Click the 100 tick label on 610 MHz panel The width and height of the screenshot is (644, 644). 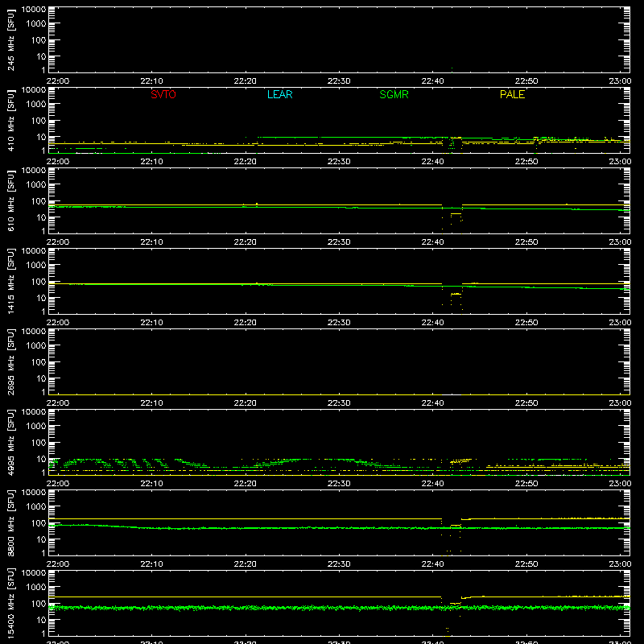click(39, 201)
